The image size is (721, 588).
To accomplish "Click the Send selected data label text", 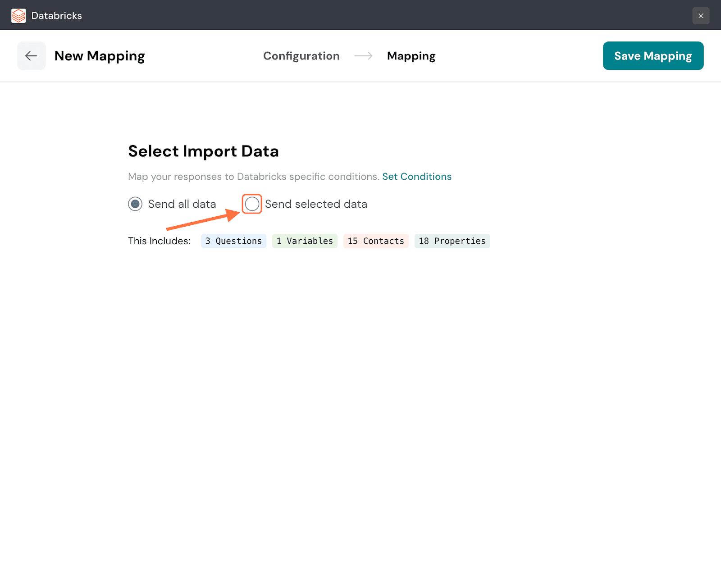I will [x=315, y=204].
